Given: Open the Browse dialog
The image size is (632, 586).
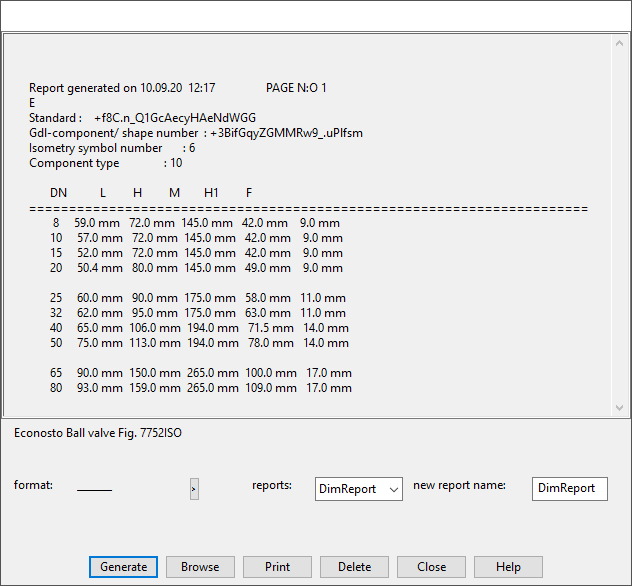Looking at the screenshot, I should [x=200, y=567].
